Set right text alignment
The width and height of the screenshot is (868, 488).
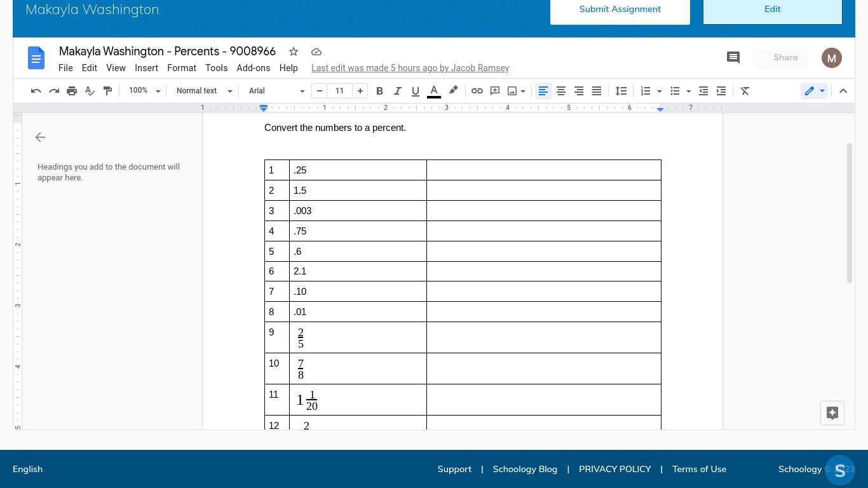[579, 91]
